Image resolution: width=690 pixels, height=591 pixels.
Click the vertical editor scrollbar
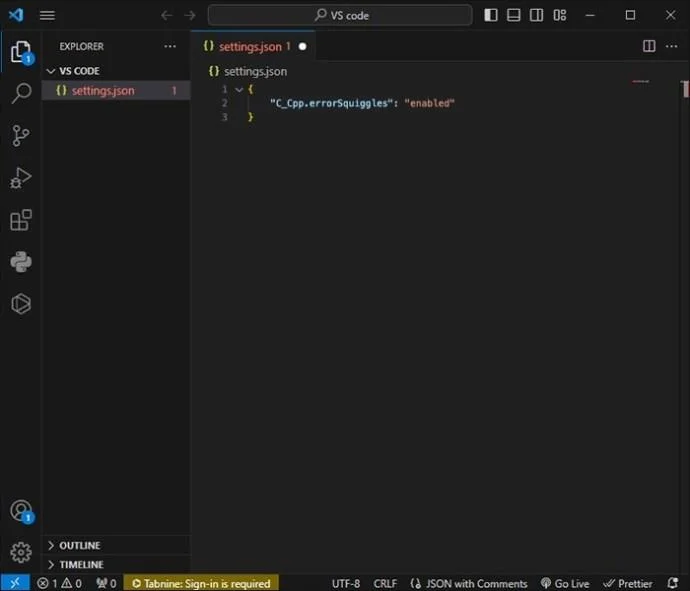(685, 89)
